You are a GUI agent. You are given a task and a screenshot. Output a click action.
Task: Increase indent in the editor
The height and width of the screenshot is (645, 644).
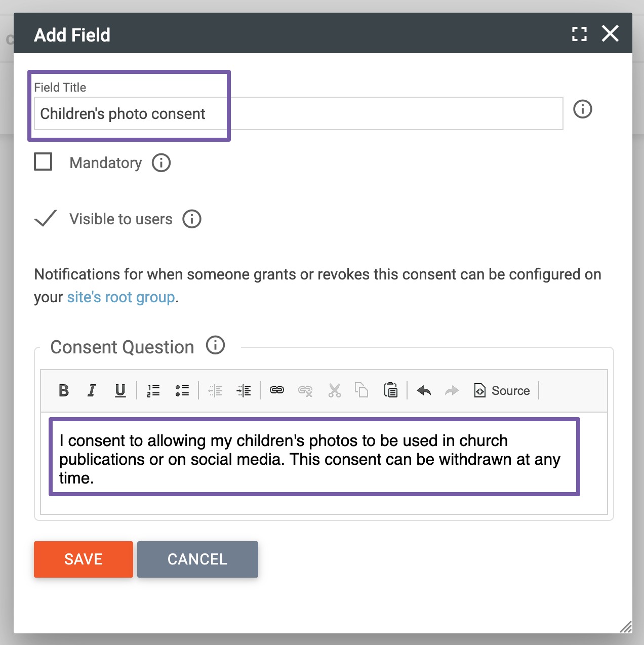coord(244,390)
